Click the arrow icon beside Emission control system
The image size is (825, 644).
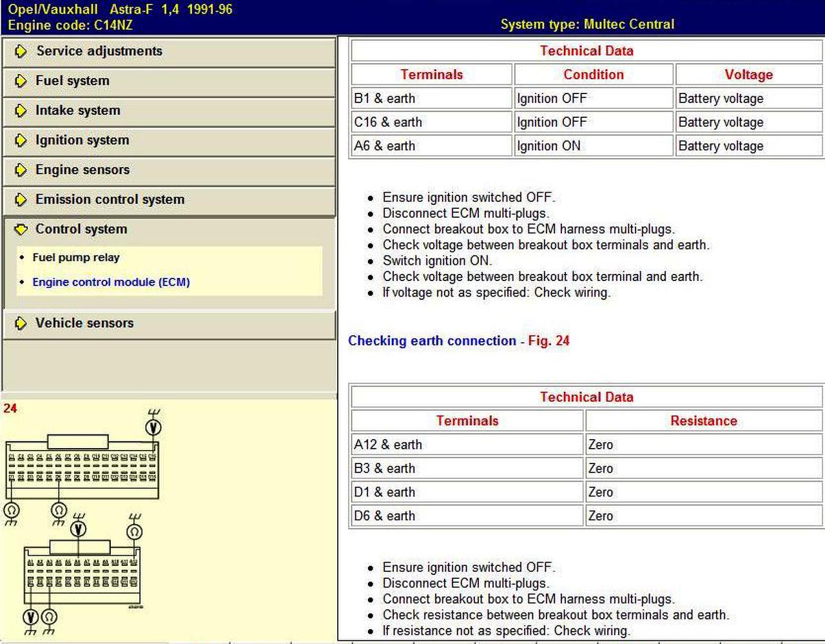[x=21, y=200]
